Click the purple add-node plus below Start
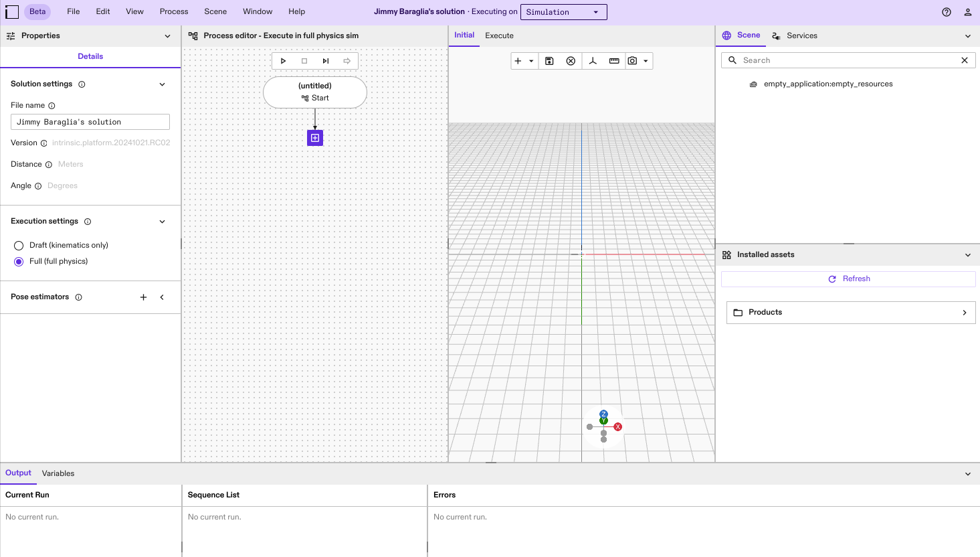The width and height of the screenshot is (980, 557). point(315,138)
